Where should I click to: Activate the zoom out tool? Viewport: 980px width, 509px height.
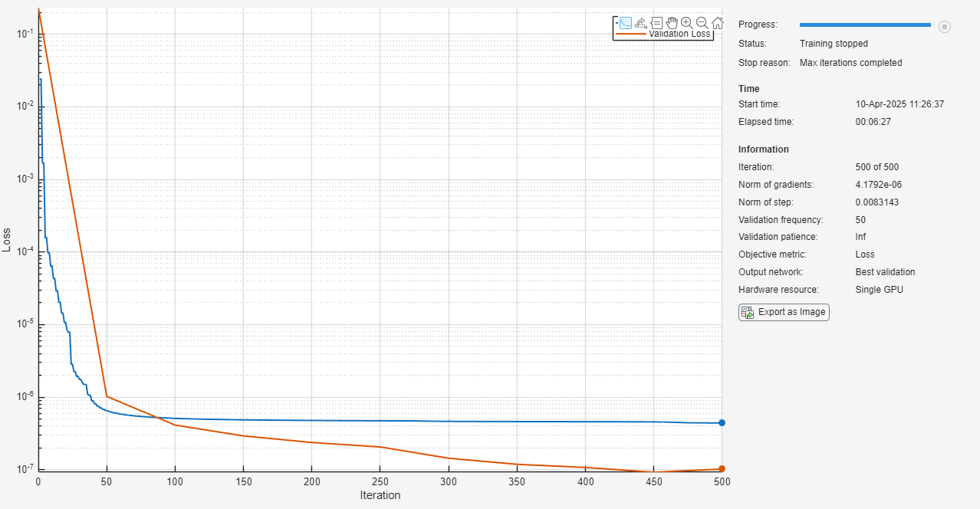(702, 23)
